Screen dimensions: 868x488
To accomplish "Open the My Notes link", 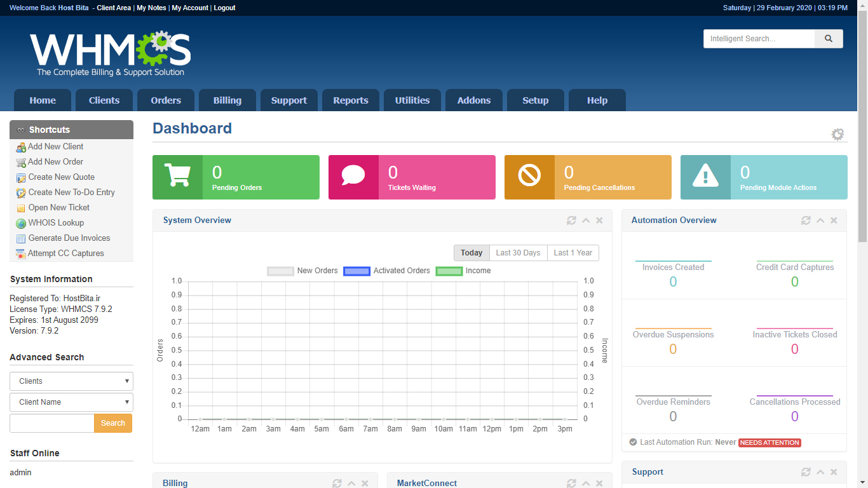I will [x=151, y=8].
